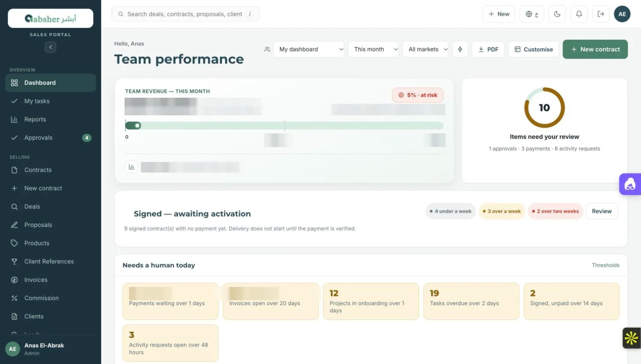Image resolution: width=641 pixels, height=364 pixels.
Task: Click the Reports bar chart icon
Action: [x=15, y=119]
